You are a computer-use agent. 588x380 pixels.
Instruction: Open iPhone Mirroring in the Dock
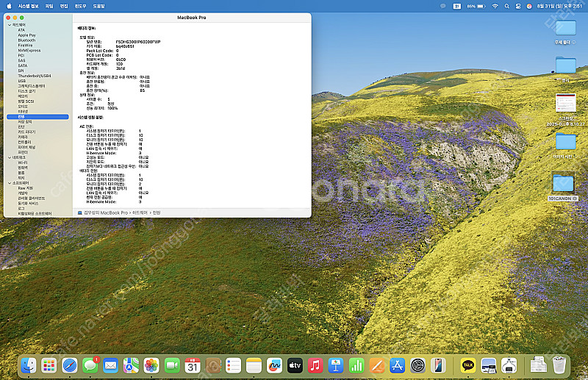pyautogui.click(x=438, y=365)
